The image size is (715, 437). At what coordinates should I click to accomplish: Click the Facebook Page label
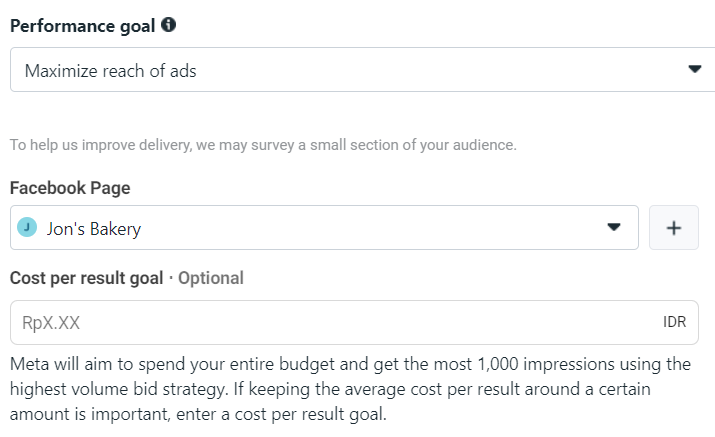tap(70, 187)
